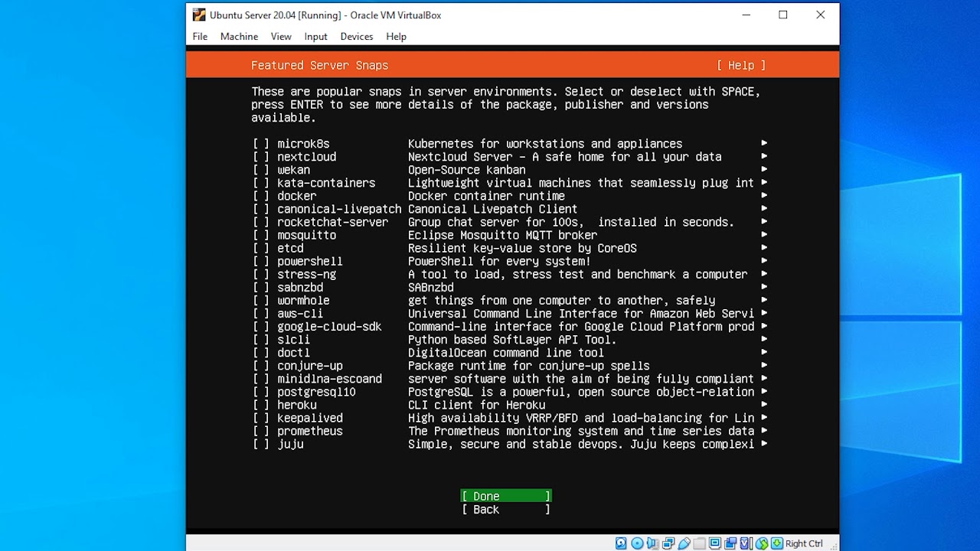Open the Machine menu
Viewport: 980px width, 551px height.
click(239, 36)
